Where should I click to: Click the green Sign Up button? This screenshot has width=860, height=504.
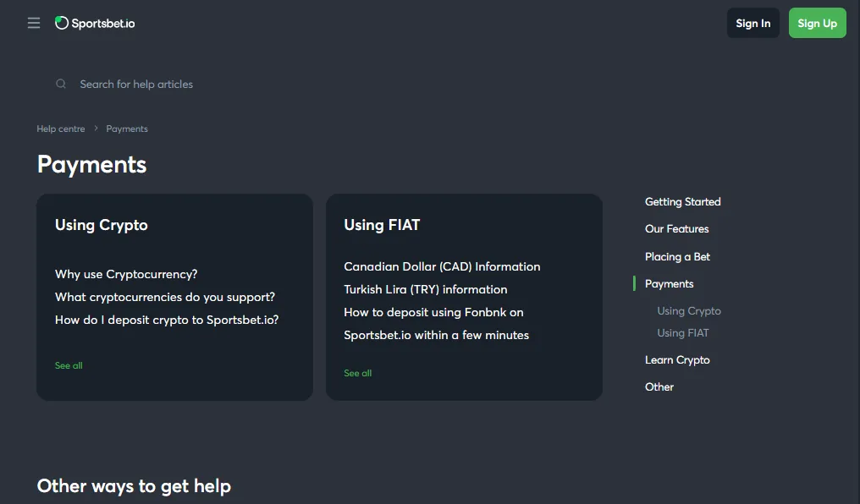click(817, 23)
